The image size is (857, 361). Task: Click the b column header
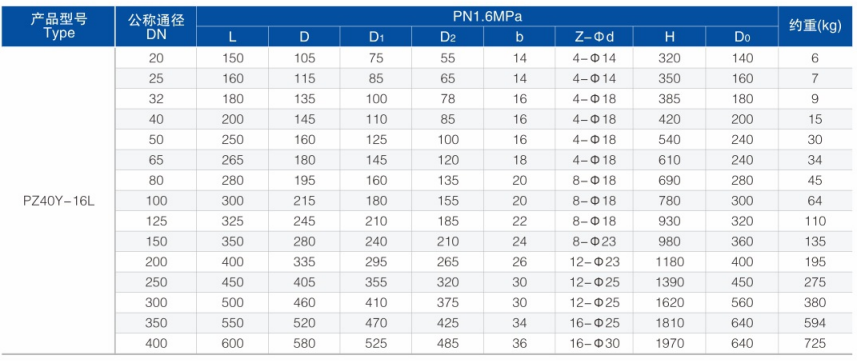click(x=521, y=37)
